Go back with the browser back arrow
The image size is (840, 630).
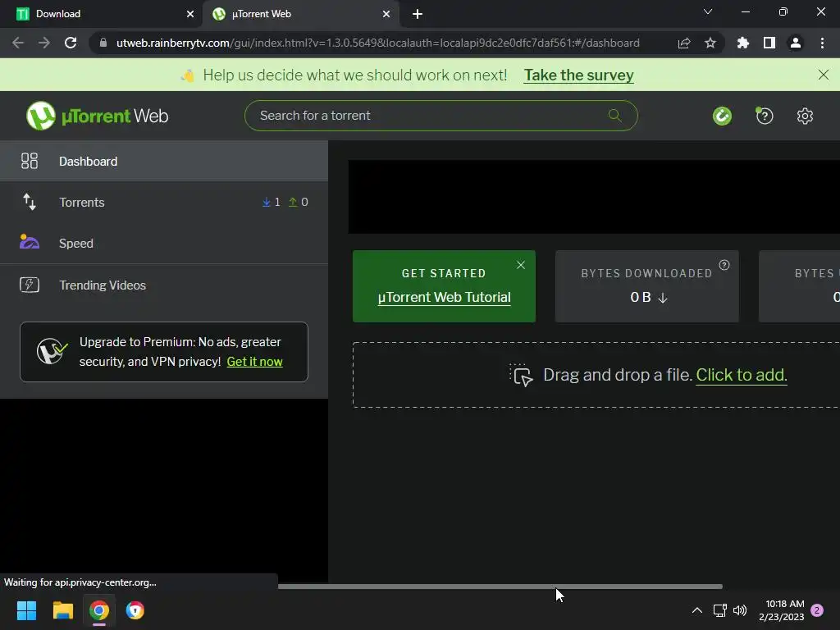[18, 43]
